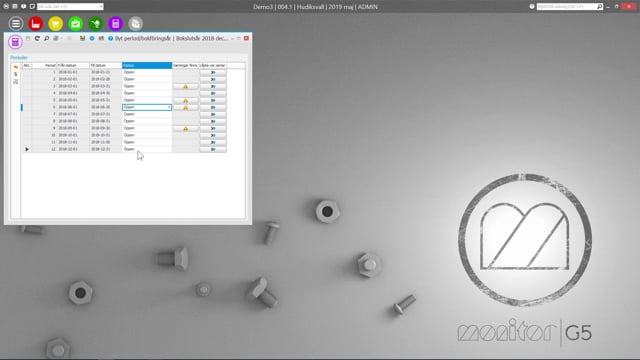Screen dimensions: 640x360
Task: Open the purple Accounting calculator module
Action: tap(116, 24)
